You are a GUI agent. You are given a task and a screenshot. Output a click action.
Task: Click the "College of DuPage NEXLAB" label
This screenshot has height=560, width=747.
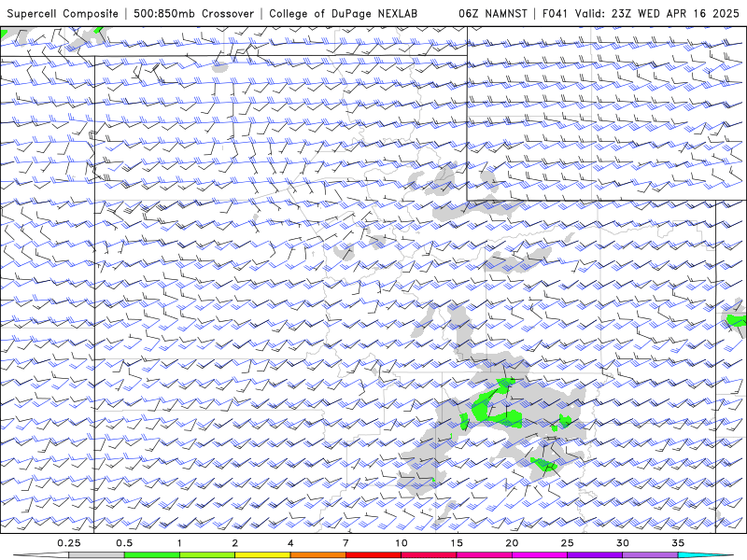tap(343, 13)
